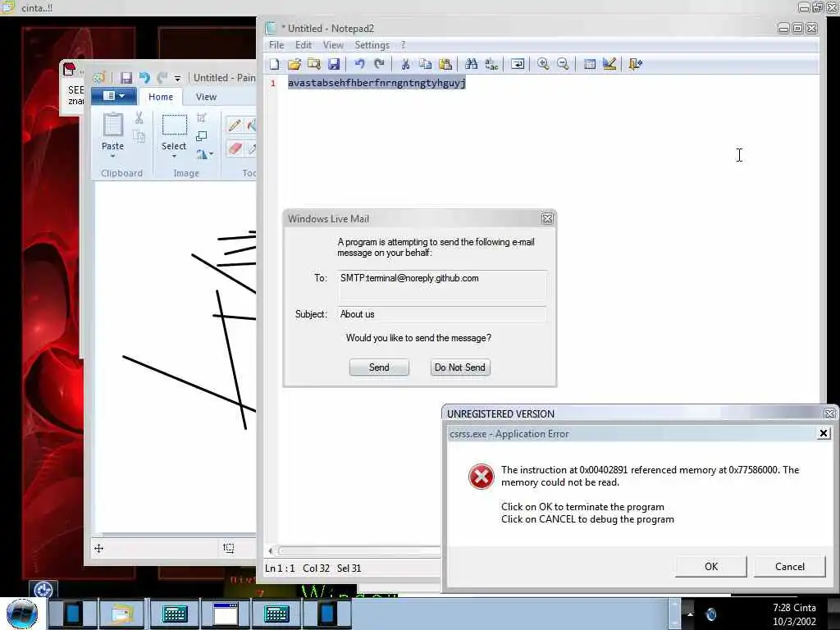The image size is (840, 630).
Task: Click the Windows Start orb
Action: pos(22,614)
